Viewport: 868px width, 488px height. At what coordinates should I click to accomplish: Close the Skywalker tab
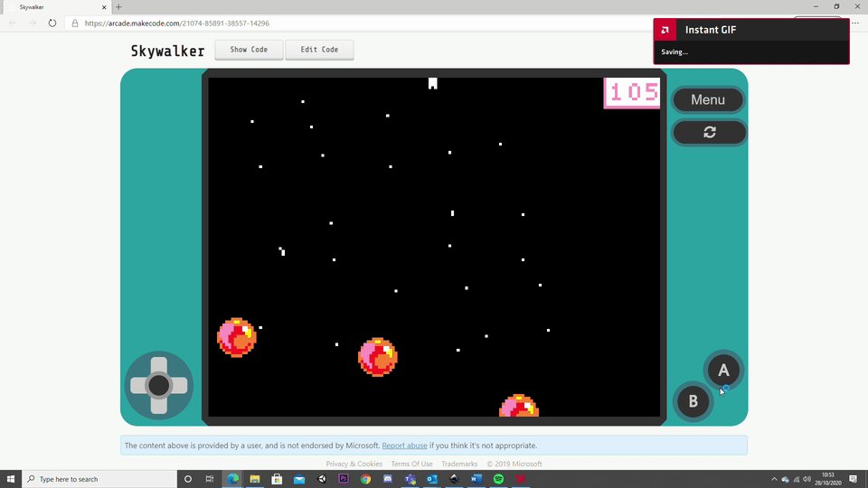[103, 7]
